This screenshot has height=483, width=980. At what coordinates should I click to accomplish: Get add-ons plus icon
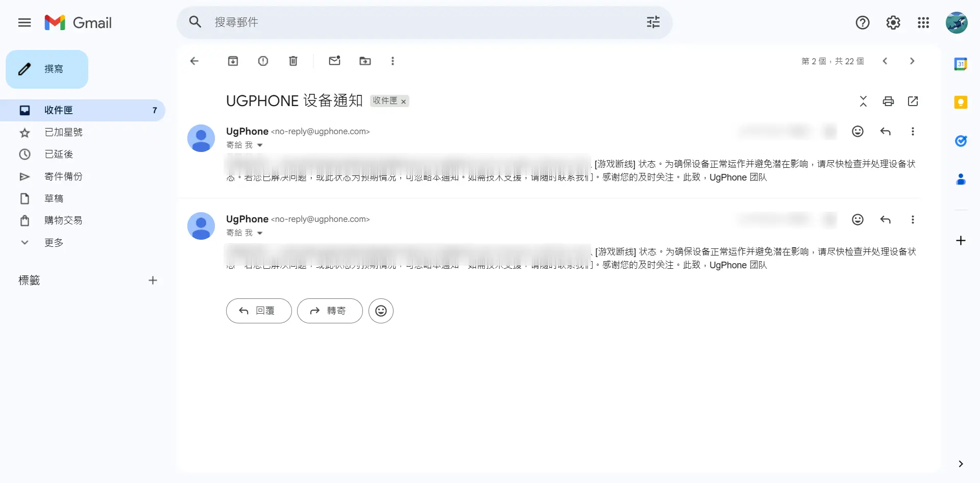(961, 241)
